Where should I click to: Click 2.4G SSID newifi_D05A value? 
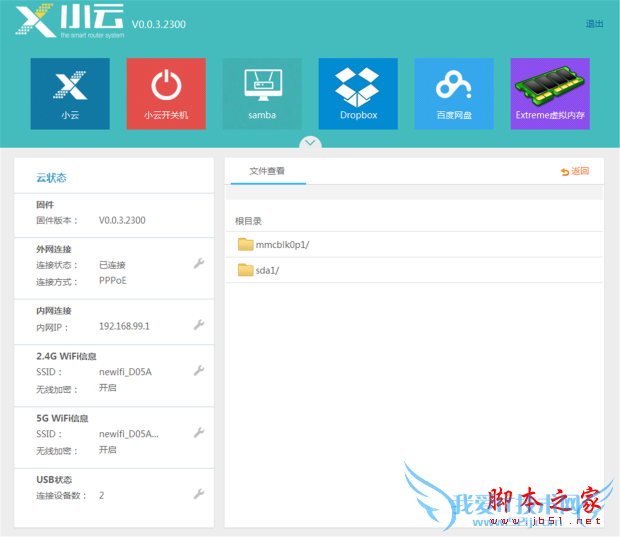[125, 372]
